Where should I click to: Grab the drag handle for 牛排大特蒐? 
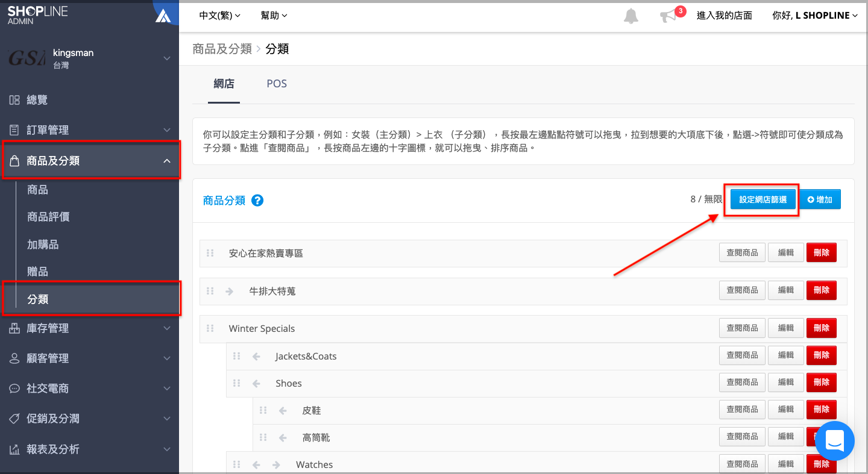tap(210, 291)
